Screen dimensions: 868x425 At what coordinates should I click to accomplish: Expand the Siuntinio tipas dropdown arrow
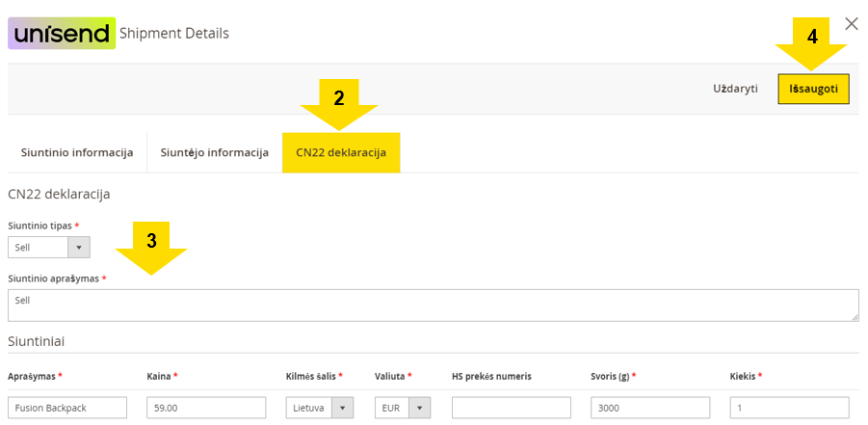click(x=79, y=247)
